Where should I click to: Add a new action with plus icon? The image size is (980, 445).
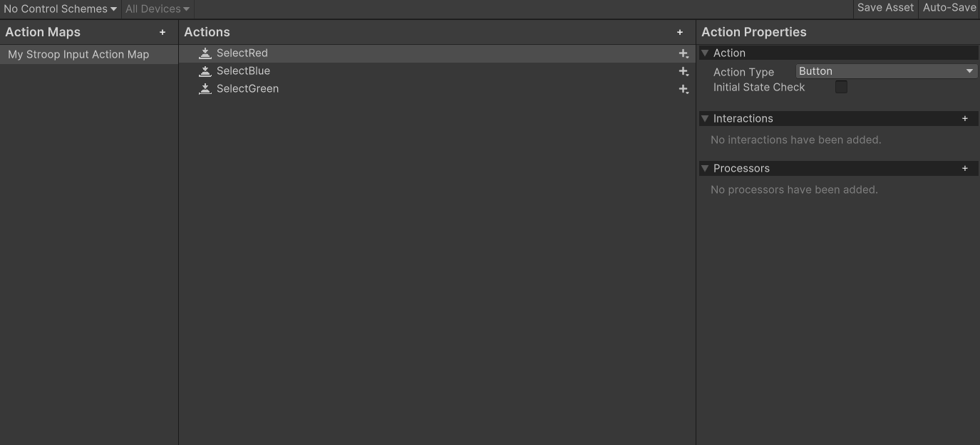click(680, 32)
